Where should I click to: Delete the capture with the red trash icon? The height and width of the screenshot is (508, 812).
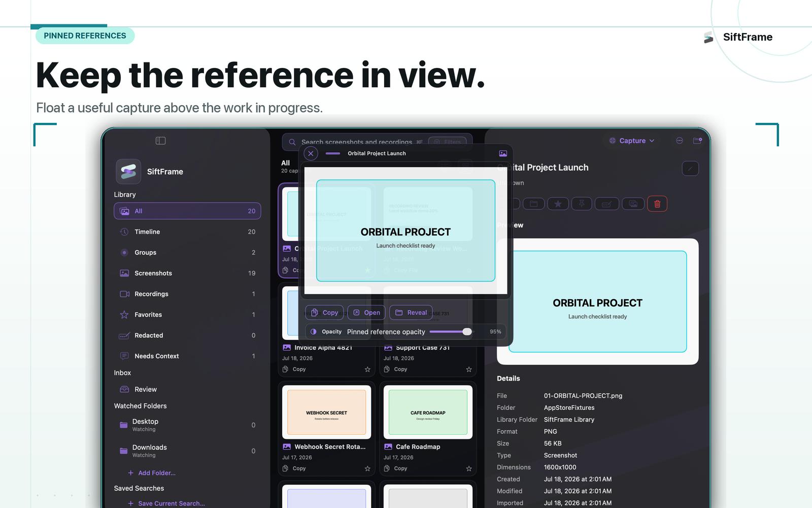(657, 204)
